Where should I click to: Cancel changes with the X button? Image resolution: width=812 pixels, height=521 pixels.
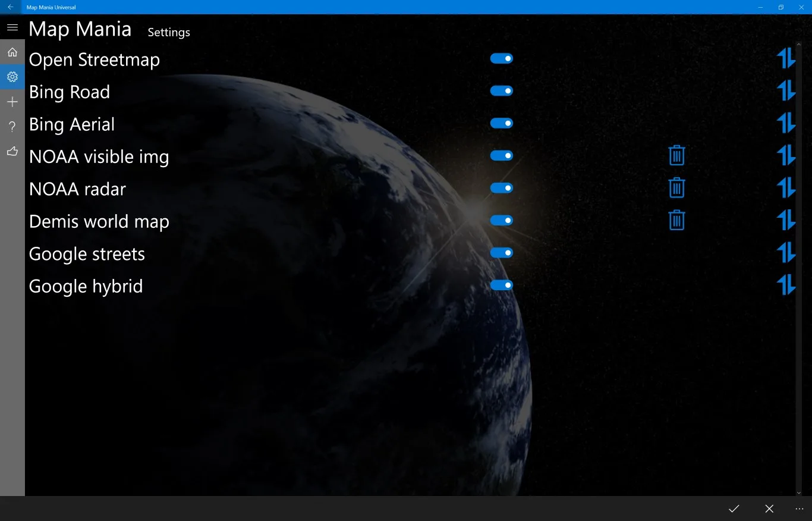(x=769, y=509)
